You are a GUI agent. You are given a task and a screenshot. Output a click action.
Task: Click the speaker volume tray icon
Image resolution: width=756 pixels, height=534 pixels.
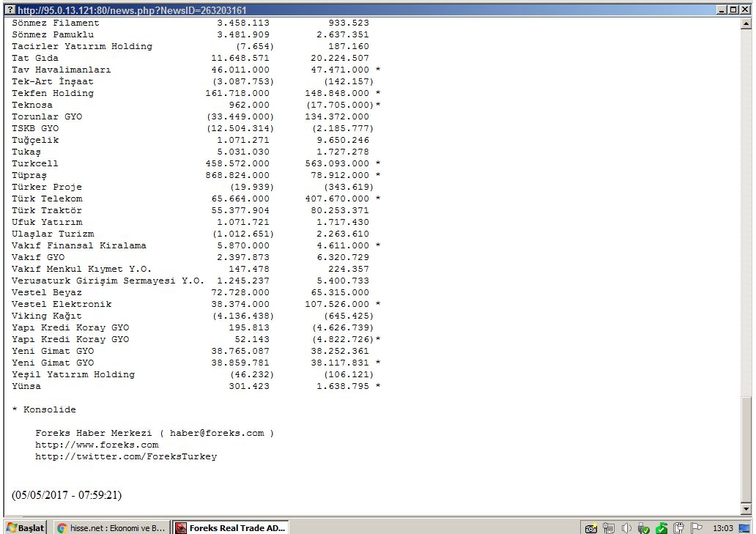point(626,528)
